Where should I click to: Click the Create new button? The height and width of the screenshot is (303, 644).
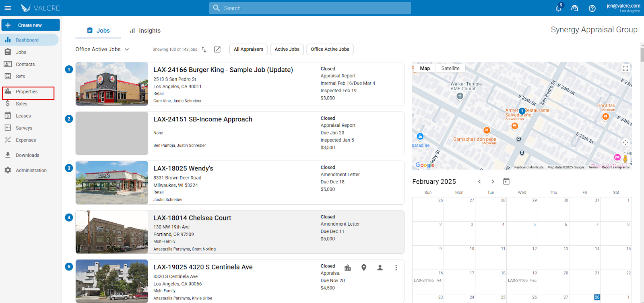(31, 25)
